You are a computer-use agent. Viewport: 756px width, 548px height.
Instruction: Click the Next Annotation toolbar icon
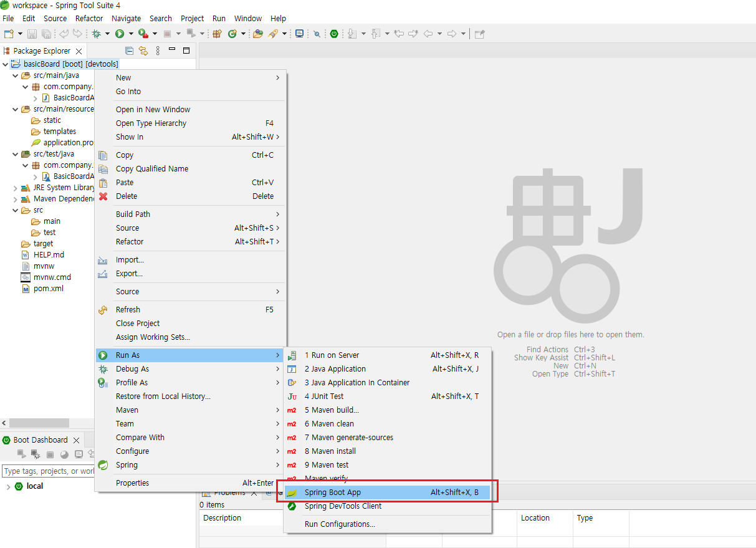tap(352, 34)
